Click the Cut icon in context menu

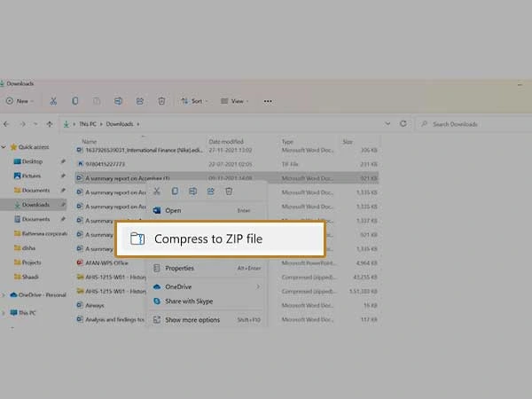click(157, 191)
